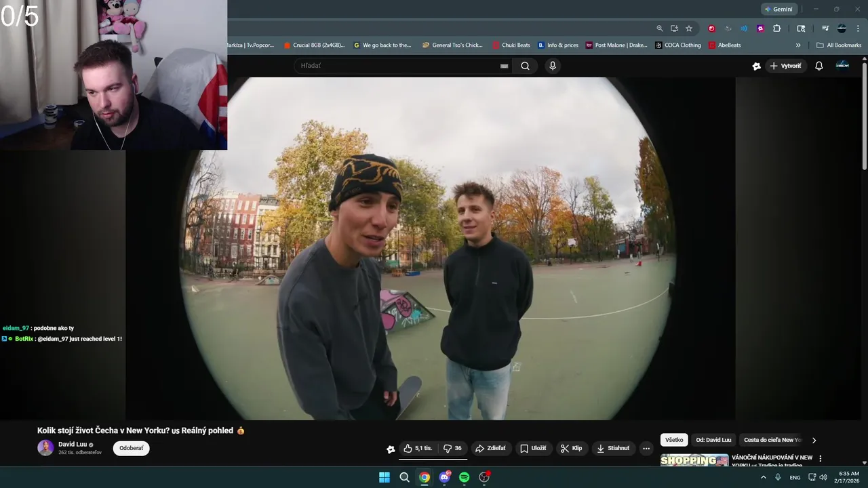The image size is (868, 488).
Task: Open the AbeBeats bookmark
Action: click(x=725, y=45)
